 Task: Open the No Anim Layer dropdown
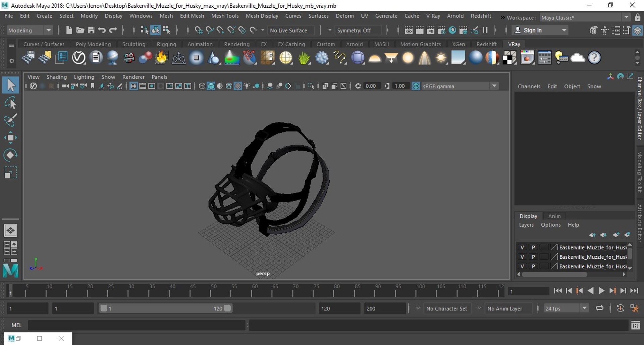pyautogui.click(x=479, y=308)
